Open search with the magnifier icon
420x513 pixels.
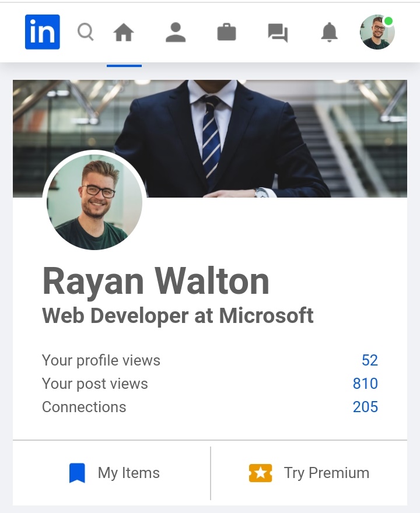pyautogui.click(x=86, y=32)
